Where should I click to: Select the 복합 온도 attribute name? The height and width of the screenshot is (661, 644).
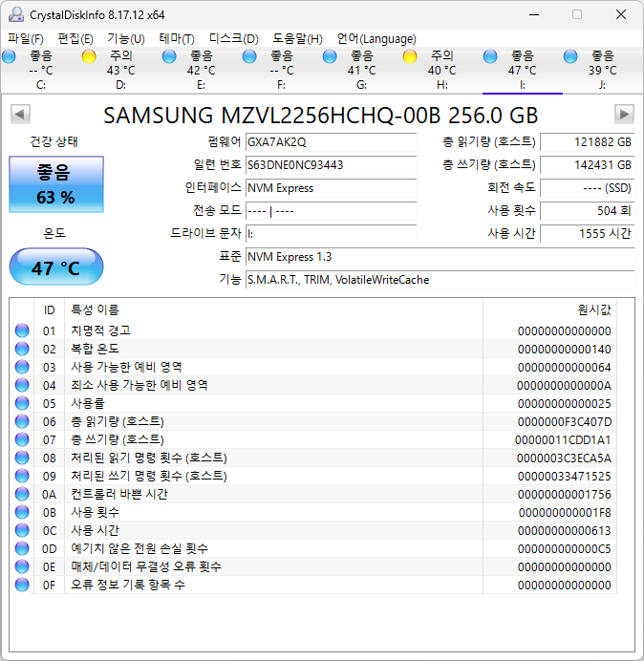[95, 349]
